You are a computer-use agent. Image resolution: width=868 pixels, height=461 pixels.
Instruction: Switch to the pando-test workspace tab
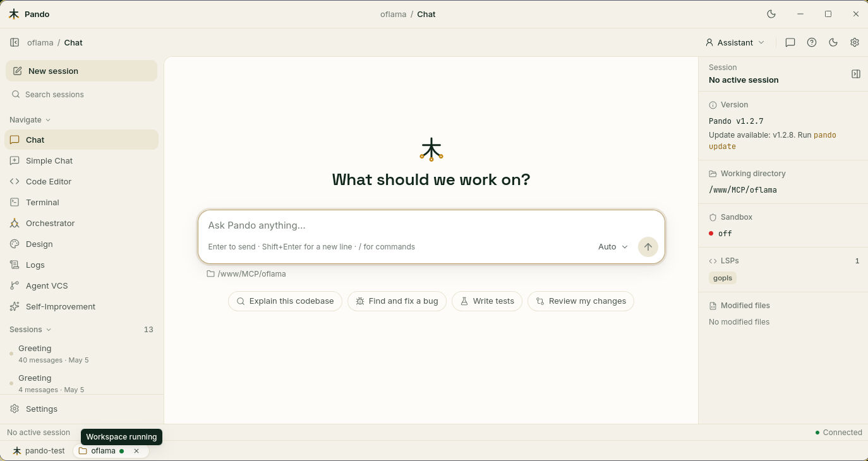coord(39,451)
